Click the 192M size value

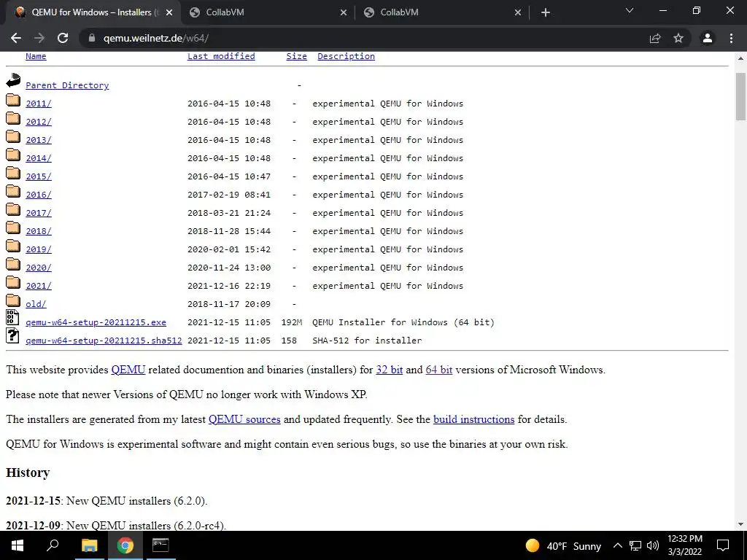[x=292, y=322]
